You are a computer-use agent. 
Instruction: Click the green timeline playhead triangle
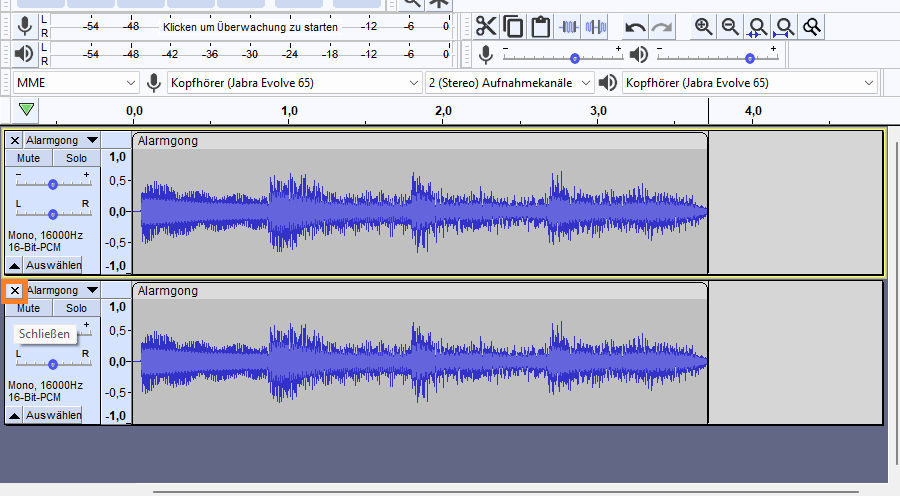coord(26,109)
